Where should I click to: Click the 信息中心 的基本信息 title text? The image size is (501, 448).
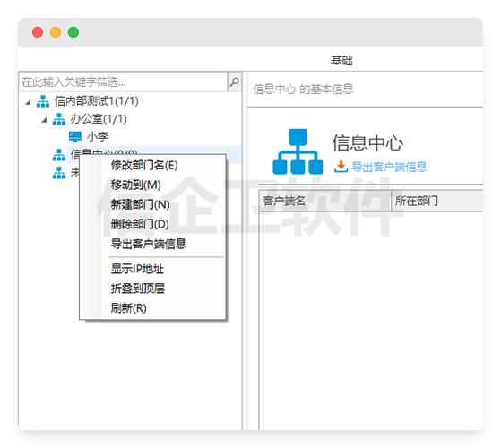click(x=303, y=90)
